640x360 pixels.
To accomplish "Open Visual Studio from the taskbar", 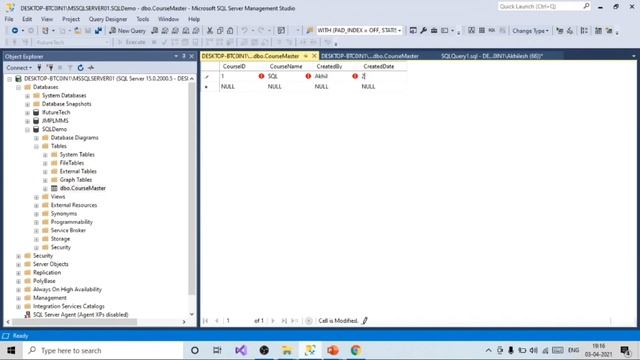I will (x=241, y=350).
